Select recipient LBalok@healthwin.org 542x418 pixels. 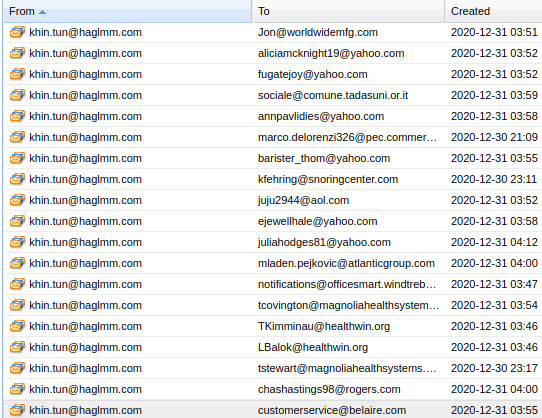(x=313, y=347)
